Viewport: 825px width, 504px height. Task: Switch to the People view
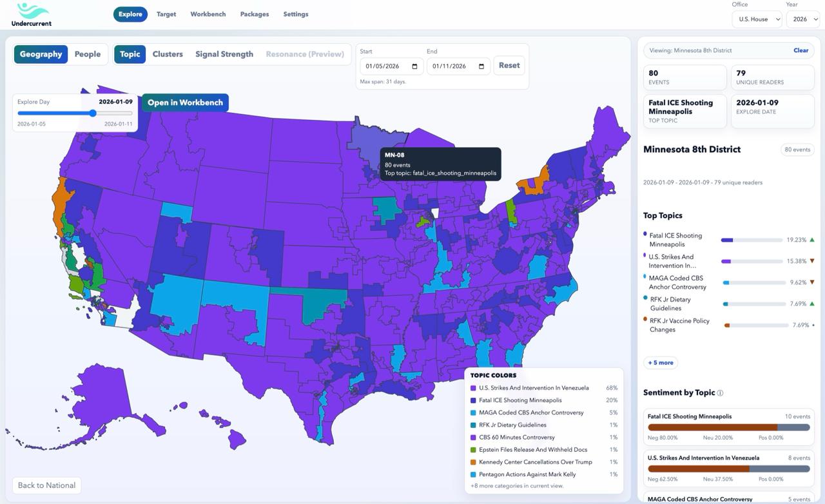88,54
